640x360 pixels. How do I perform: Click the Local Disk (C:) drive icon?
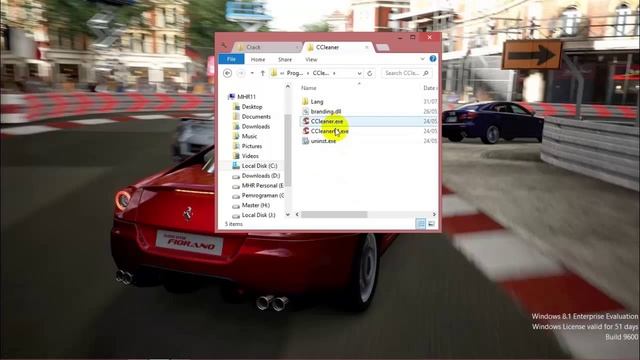[236, 166]
